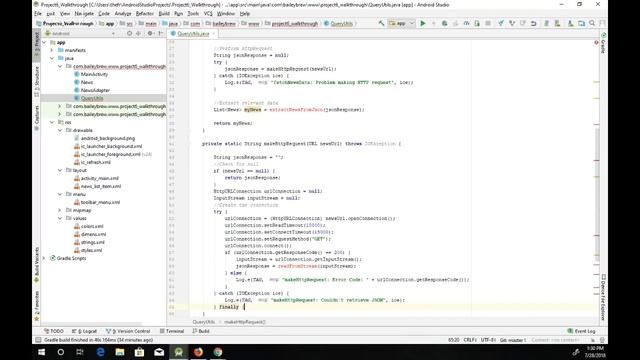
Task: Open Firefox from the taskbar
Action: coord(198,352)
